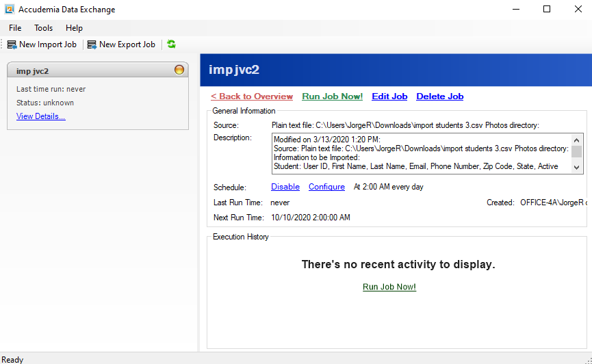Click the New Import Job icon
This screenshot has width=592, height=364.
(12, 44)
